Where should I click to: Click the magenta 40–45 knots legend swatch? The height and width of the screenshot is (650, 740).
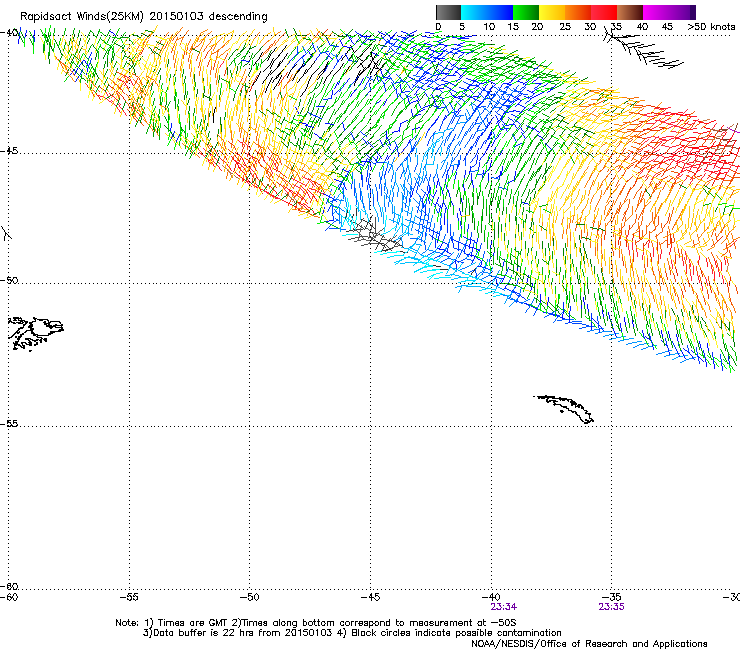tap(656, 12)
